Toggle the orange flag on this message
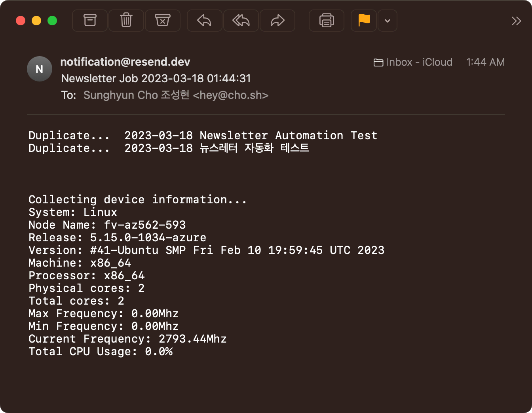Image resolution: width=532 pixels, height=413 pixels. click(x=364, y=21)
